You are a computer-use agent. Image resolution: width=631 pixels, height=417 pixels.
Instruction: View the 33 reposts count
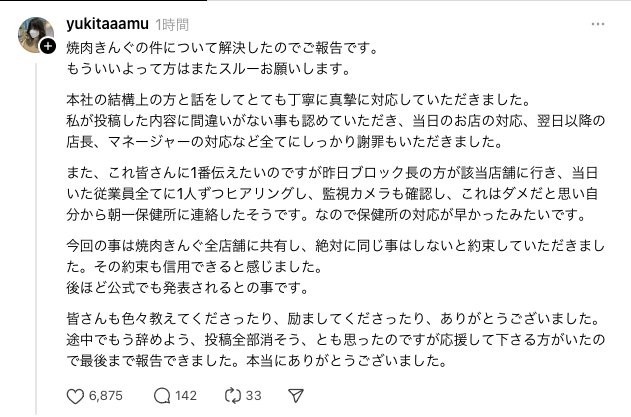(253, 395)
